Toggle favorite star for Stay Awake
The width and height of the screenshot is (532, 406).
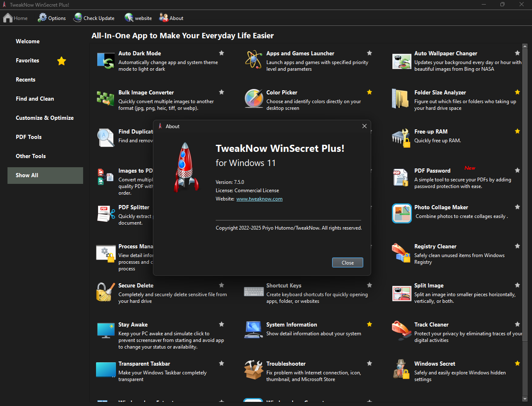click(x=222, y=324)
